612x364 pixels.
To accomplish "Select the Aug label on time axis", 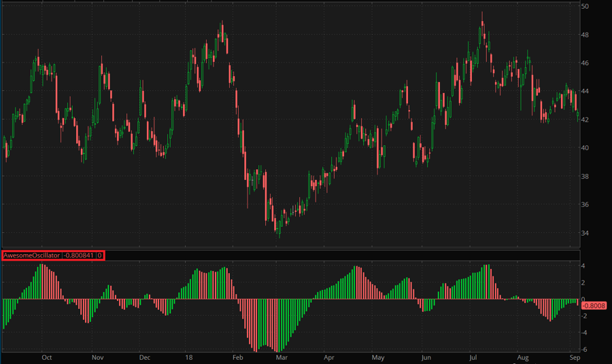I will click(x=522, y=357).
